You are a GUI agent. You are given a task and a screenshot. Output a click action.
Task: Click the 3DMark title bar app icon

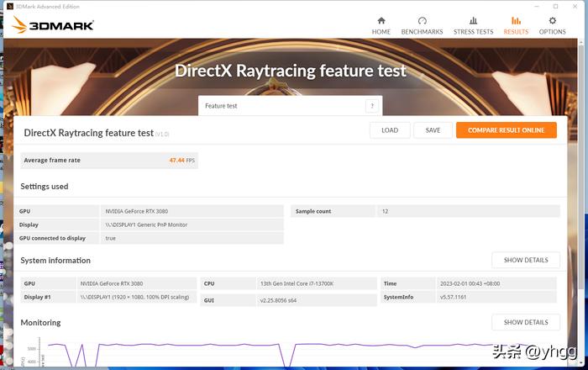[8, 6]
